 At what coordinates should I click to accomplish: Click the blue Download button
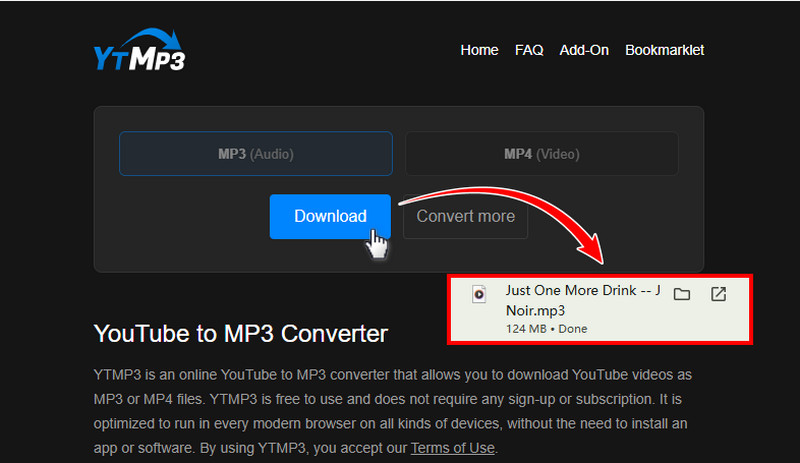(x=330, y=216)
